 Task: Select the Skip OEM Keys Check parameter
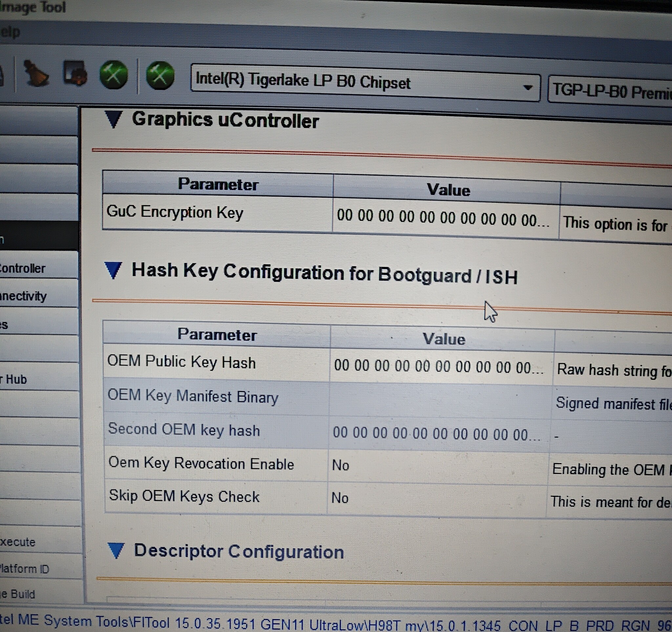click(216, 497)
